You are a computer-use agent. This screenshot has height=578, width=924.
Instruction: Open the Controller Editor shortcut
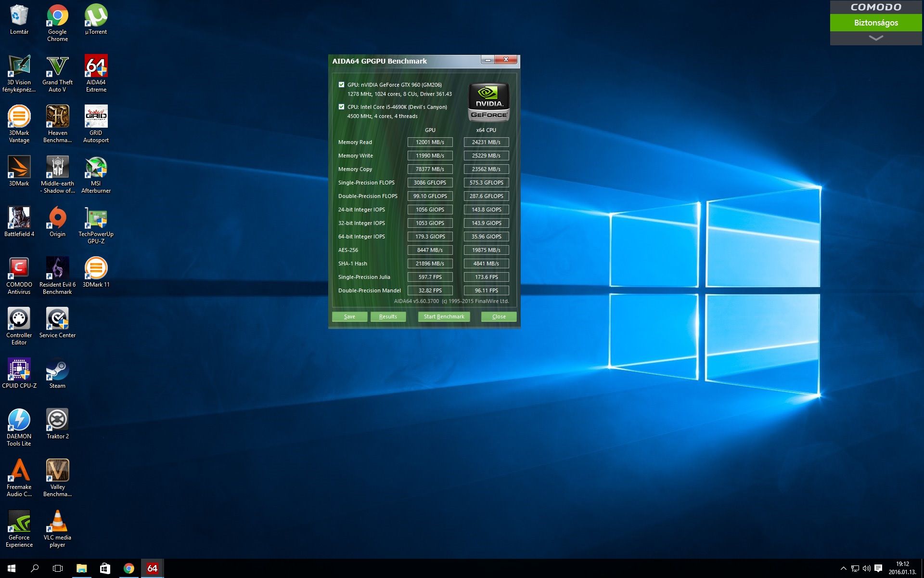[x=19, y=326]
